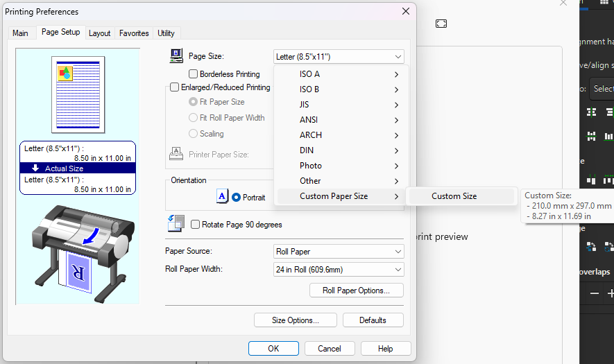Click the OK button
614x364 pixels.
(x=273, y=349)
